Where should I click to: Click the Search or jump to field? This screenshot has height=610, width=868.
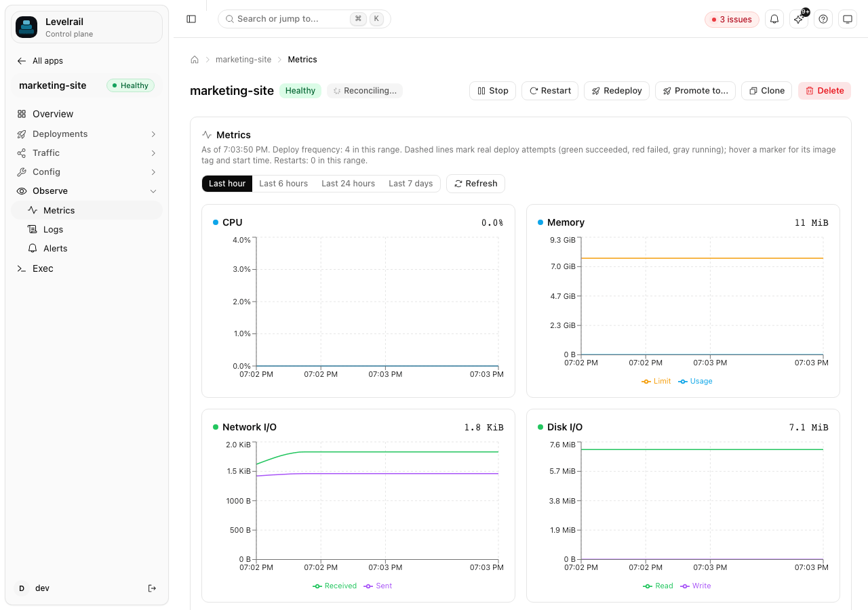click(304, 19)
